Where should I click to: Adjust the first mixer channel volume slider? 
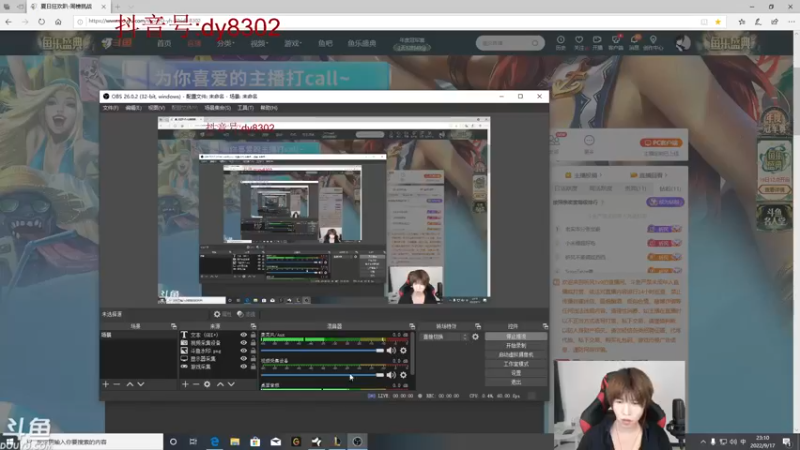click(x=322, y=351)
